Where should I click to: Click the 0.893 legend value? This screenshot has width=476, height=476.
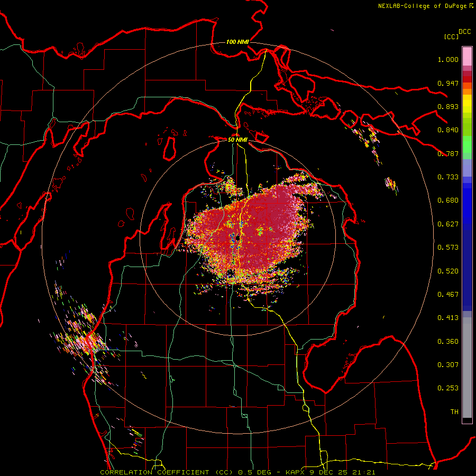pos(448,106)
